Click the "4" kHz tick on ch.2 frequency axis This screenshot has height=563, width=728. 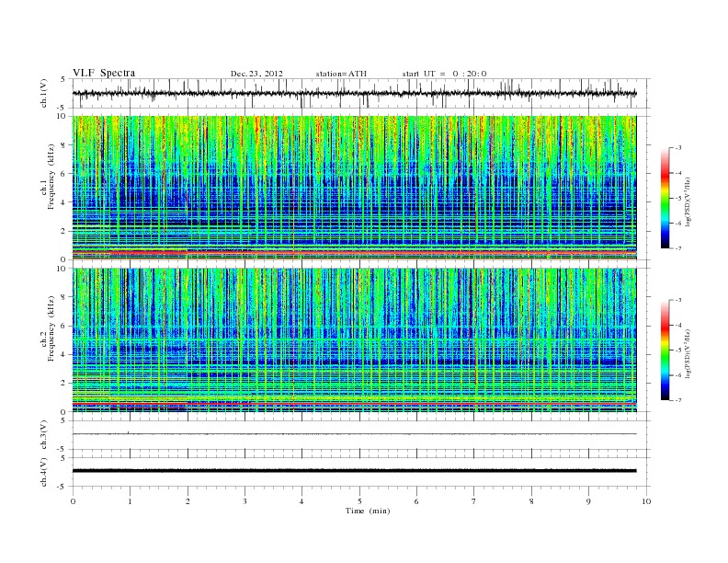click(64, 355)
